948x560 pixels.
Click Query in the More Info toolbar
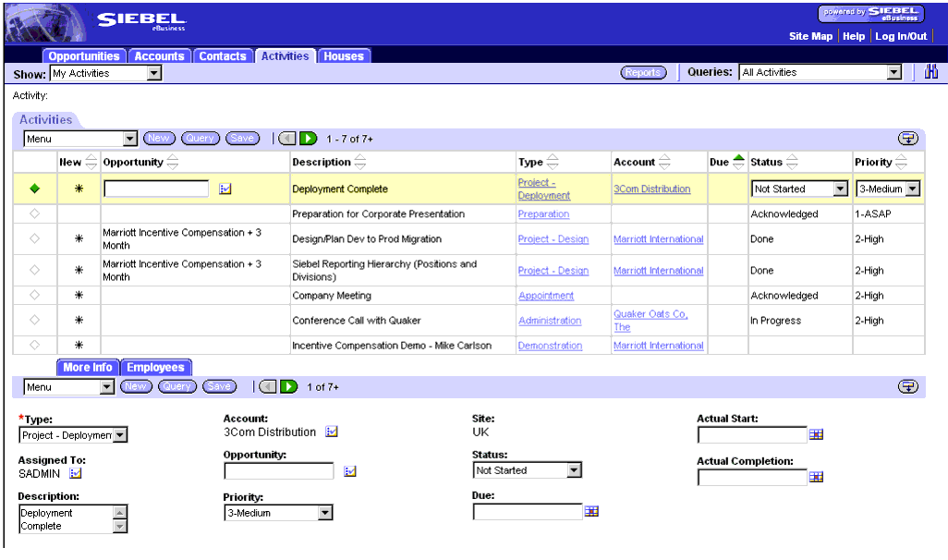(x=176, y=386)
